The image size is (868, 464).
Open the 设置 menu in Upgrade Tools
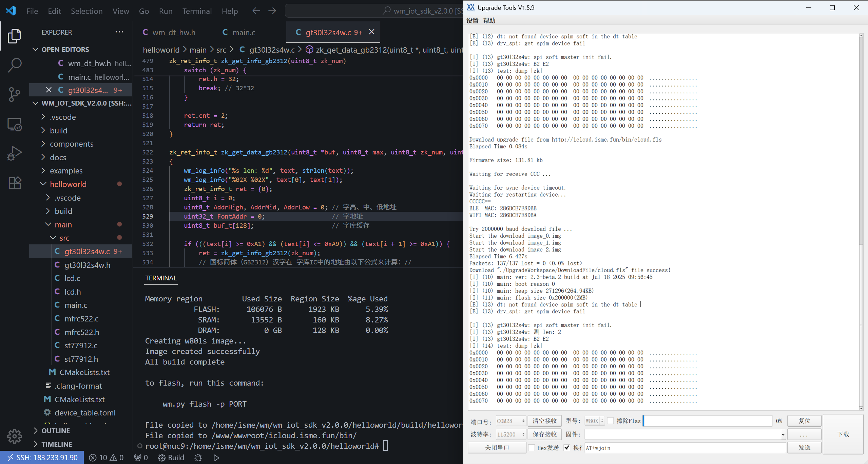[472, 20]
